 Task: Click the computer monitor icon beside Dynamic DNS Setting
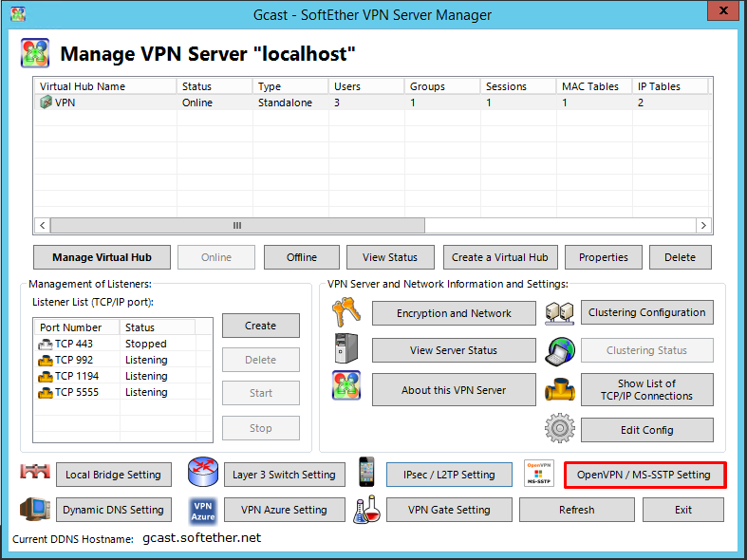coord(35,509)
